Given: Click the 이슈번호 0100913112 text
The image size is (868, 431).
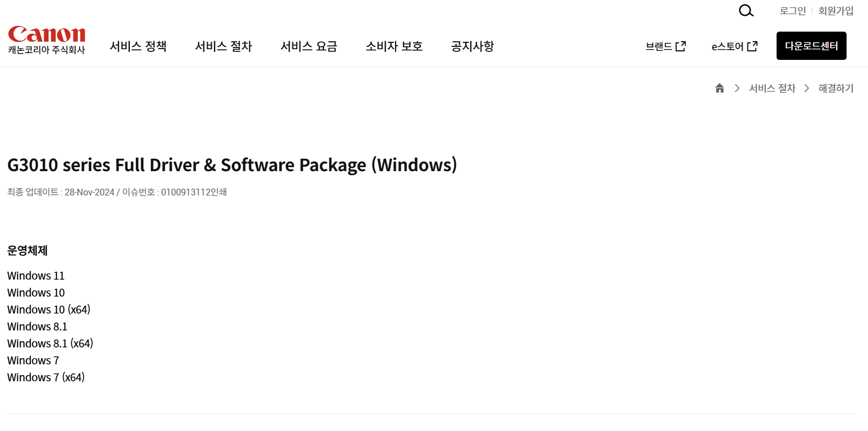Looking at the screenshot, I should (x=165, y=192).
